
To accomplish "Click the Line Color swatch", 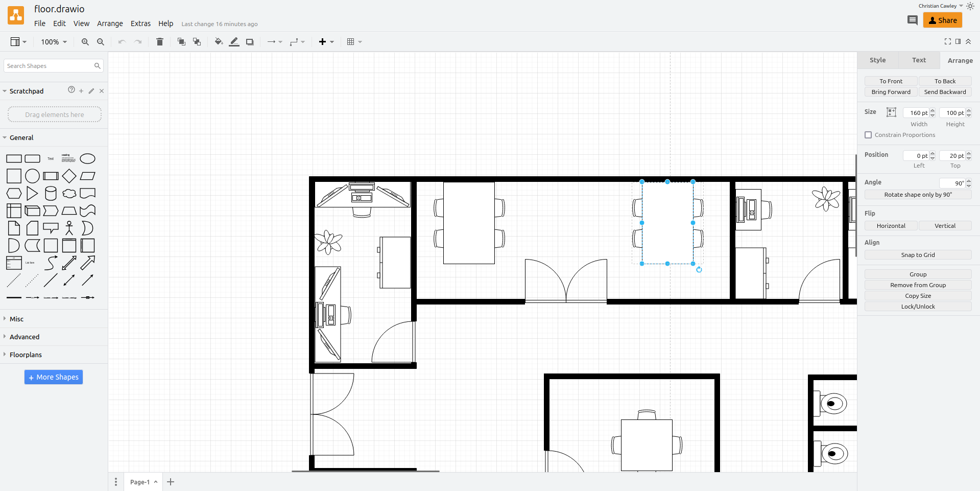I will tap(234, 42).
